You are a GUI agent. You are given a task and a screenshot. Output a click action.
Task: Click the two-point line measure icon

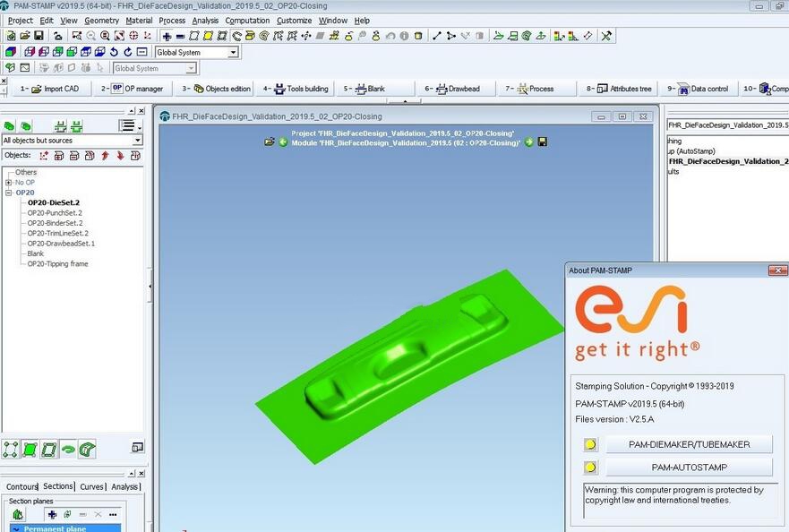[436, 36]
